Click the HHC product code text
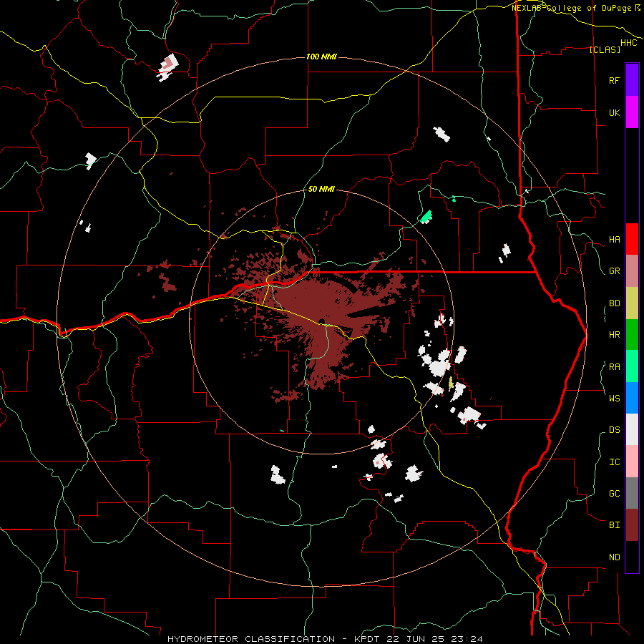Image resolution: width=644 pixels, height=644 pixels. (x=628, y=43)
